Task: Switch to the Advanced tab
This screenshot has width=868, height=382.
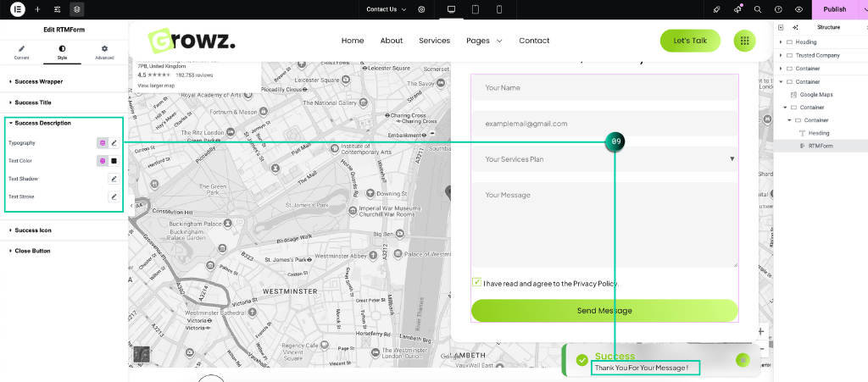Action: pos(104,53)
